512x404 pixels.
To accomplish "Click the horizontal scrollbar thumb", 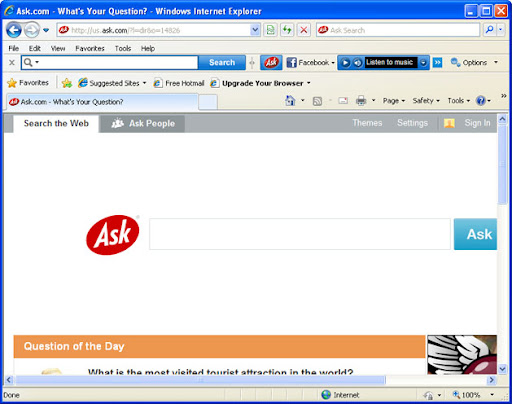I will 200,380.
